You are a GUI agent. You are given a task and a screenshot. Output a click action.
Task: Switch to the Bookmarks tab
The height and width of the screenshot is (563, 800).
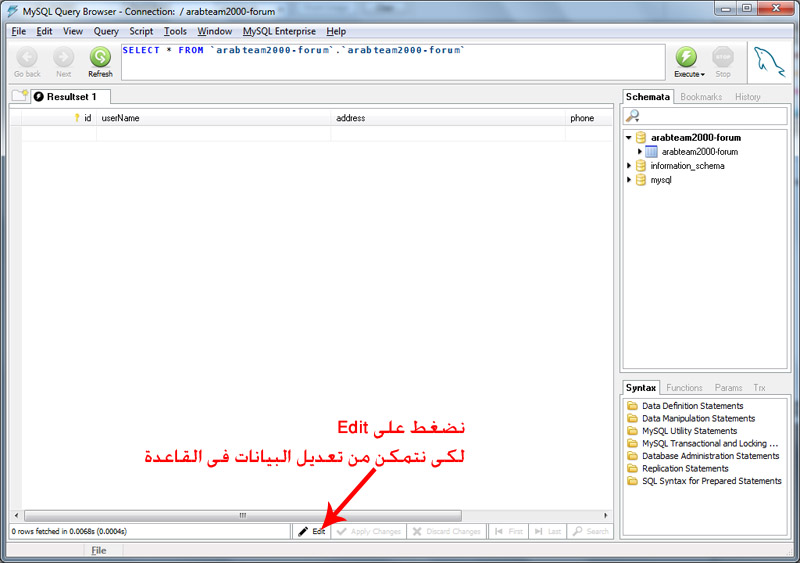701,96
